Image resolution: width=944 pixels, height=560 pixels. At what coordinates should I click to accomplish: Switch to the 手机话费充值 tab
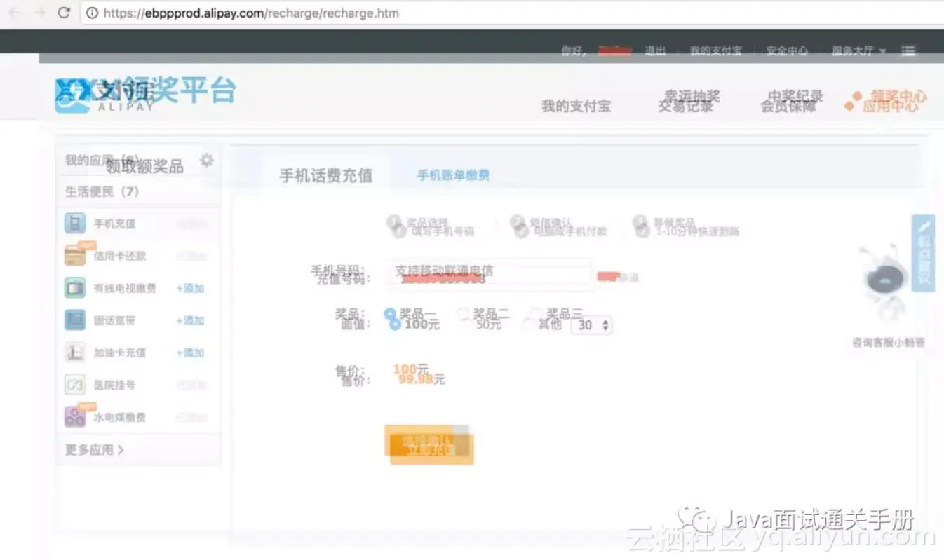point(326,176)
